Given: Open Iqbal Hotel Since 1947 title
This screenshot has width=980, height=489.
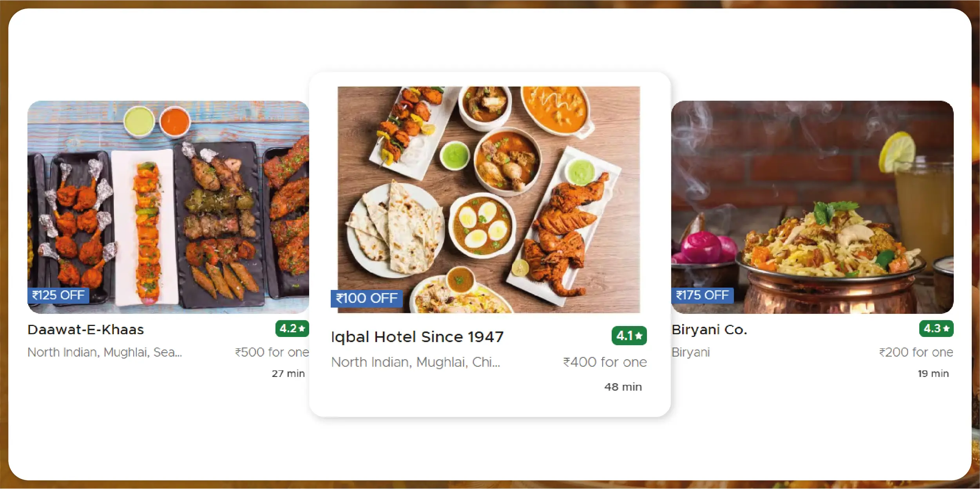Looking at the screenshot, I should pos(417,337).
